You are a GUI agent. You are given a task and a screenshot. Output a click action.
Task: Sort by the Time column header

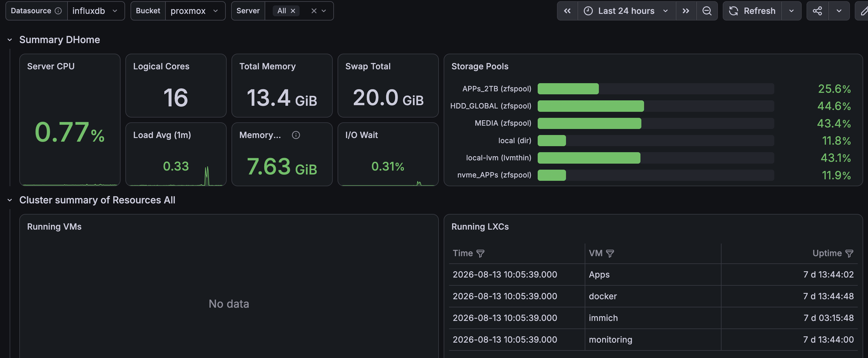463,253
